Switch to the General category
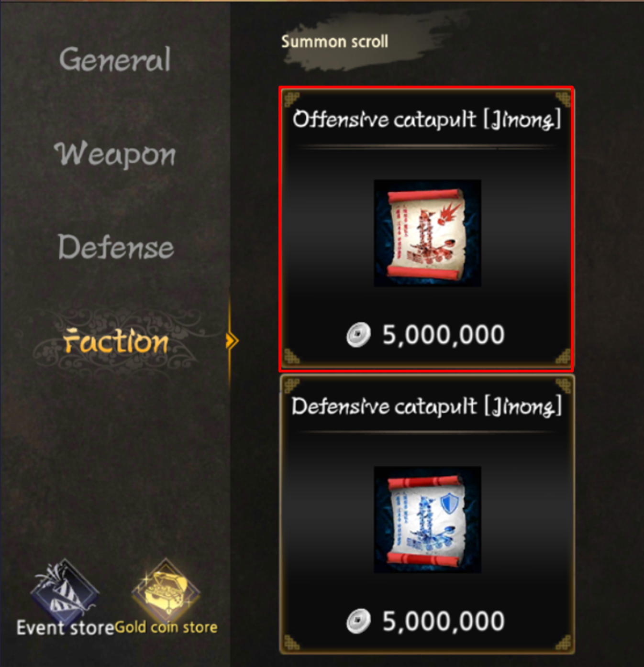Image resolution: width=644 pixels, height=667 pixels. [115, 60]
